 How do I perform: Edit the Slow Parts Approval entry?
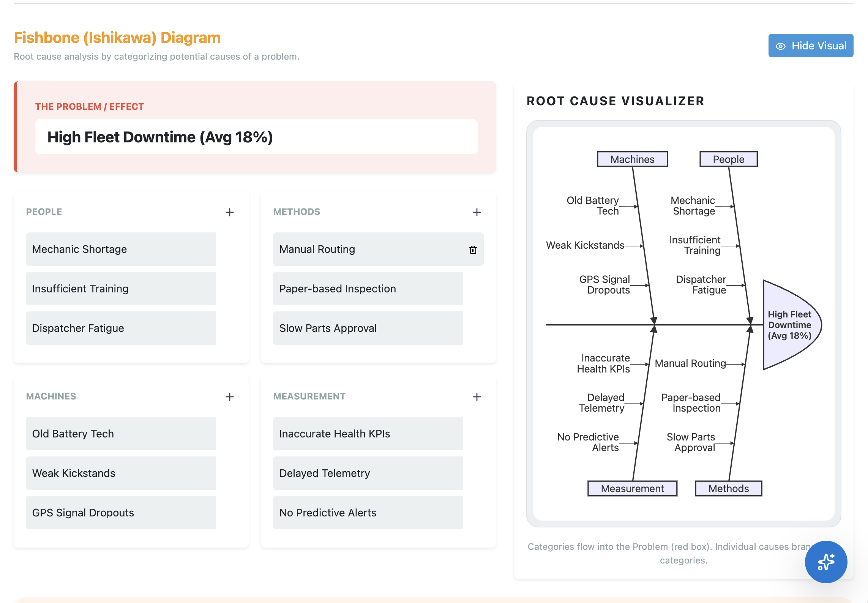click(368, 328)
